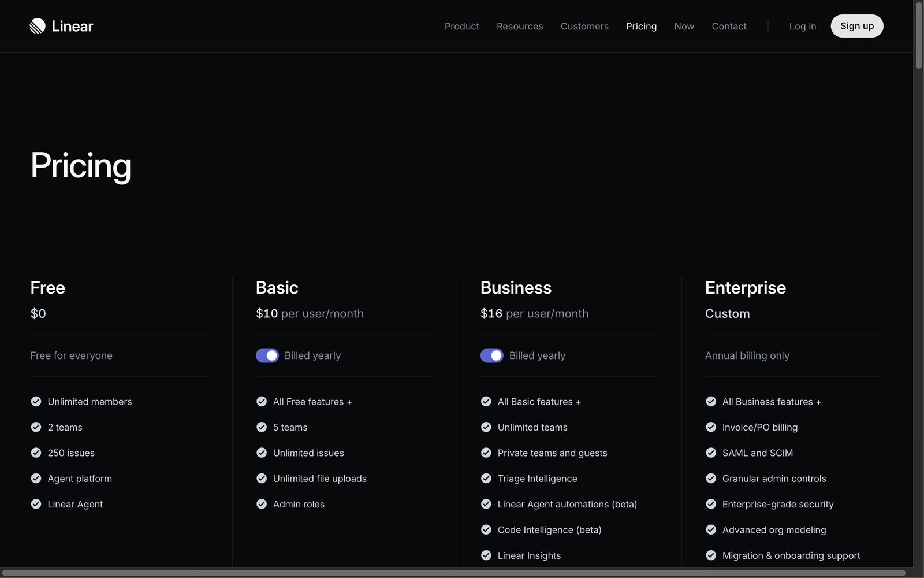Click the checkmark icon beside Unlimited members
This screenshot has width=924, height=578.
point(36,401)
